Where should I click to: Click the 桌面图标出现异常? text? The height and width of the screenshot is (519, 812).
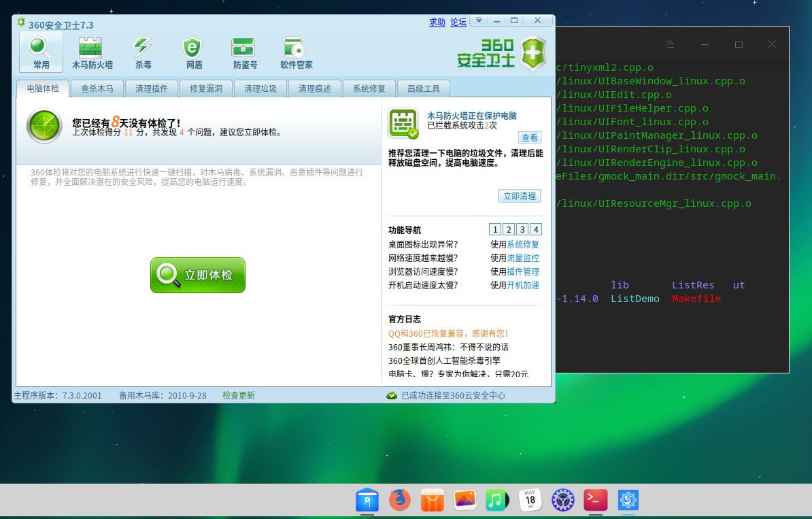click(423, 244)
